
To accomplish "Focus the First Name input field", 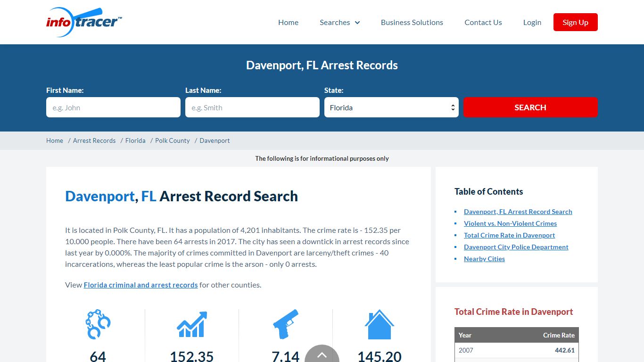I will (x=113, y=107).
